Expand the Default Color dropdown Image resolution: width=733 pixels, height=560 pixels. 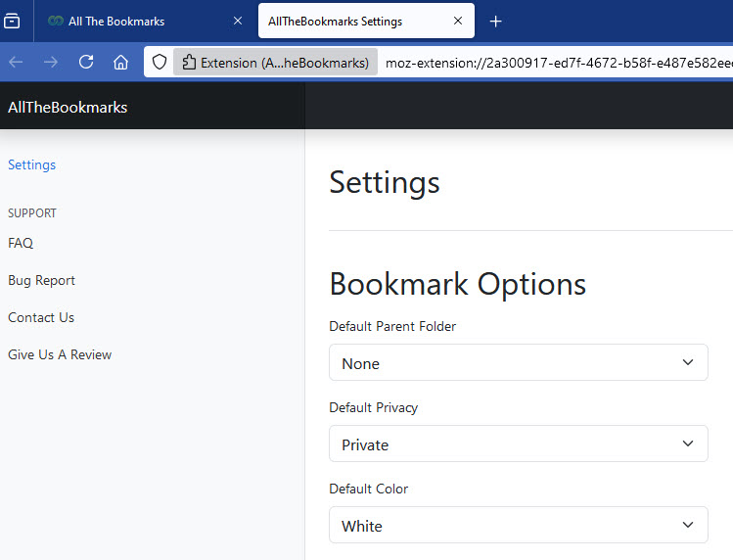(519, 525)
